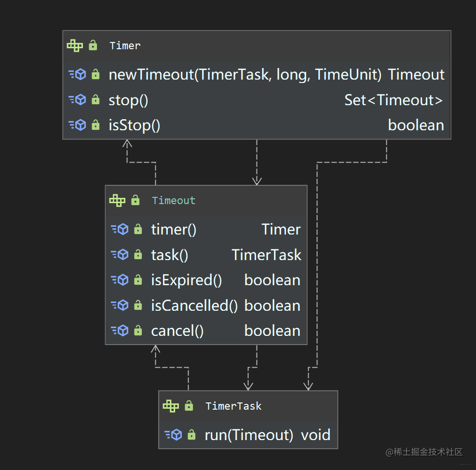The image size is (476, 470).
Task: Click the Timer interface icon
Action: 75,45
